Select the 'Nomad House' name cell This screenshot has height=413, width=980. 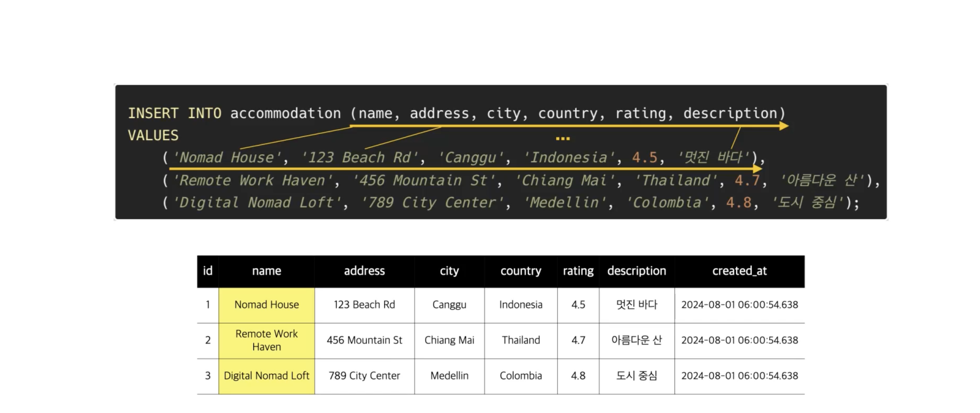(267, 305)
